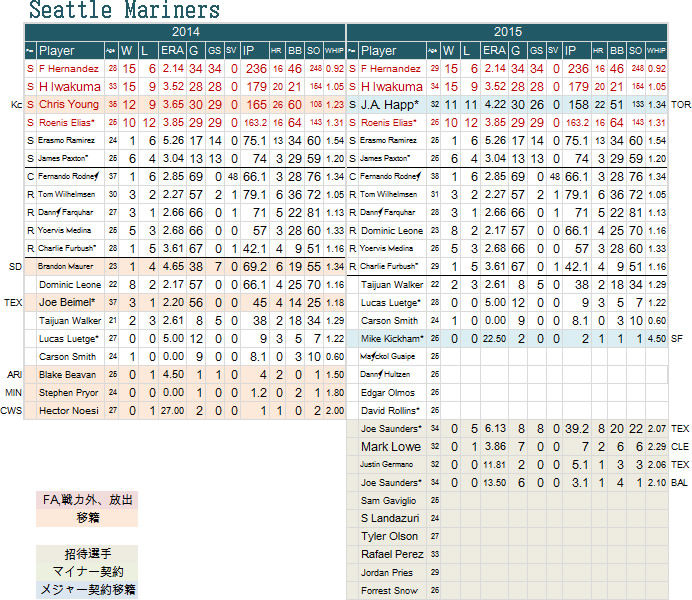Click the ARI label beside Blake Beavan
The height and width of the screenshot is (600, 692).
(15, 375)
